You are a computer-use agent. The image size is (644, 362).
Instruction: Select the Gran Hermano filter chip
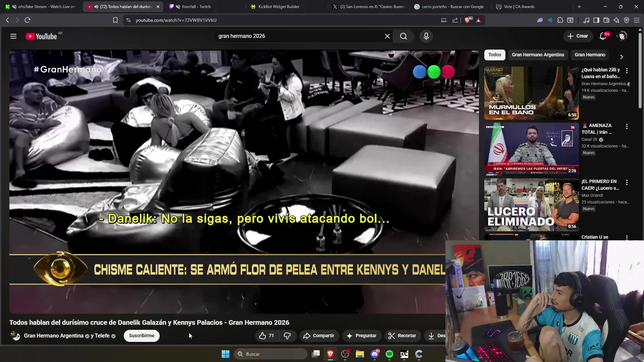coord(590,55)
